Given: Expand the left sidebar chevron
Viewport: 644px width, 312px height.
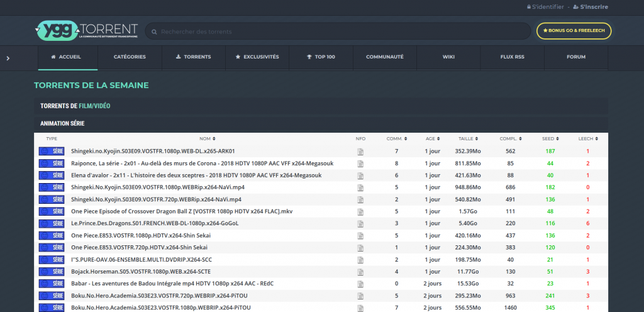Looking at the screenshot, I should coord(8,58).
